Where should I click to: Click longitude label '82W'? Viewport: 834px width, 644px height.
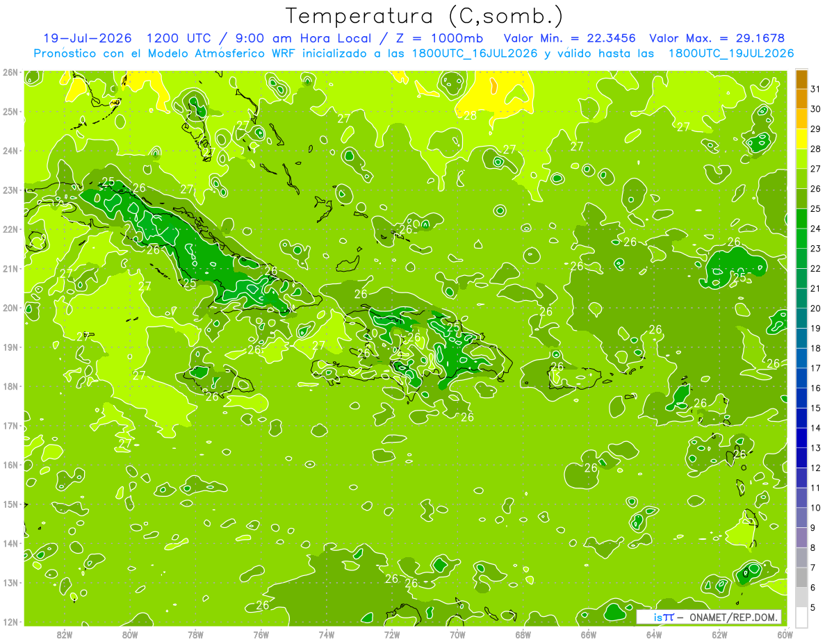coord(65,634)
